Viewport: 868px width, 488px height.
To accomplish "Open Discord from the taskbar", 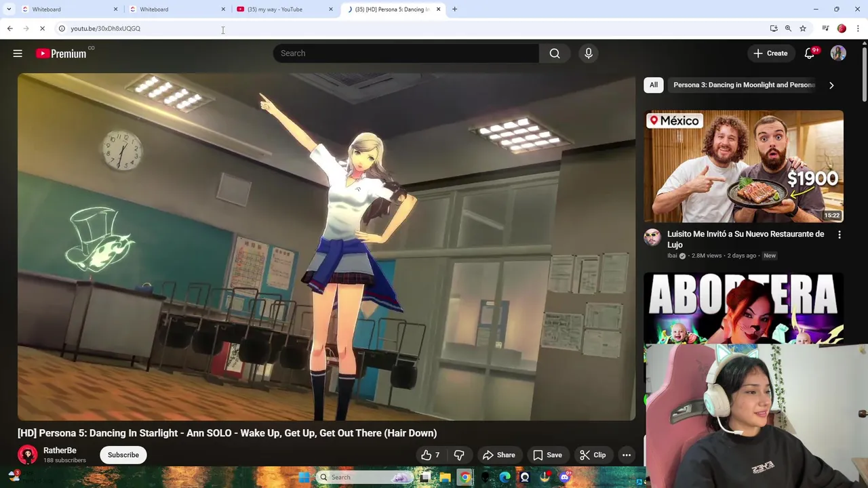I will 564,477.
